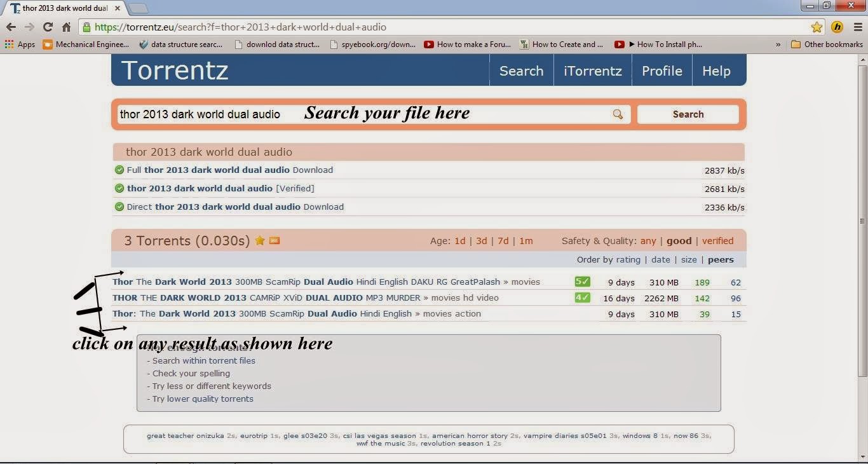This screenshot has height=464, width=868.
Task: Click the green check beside 'Full thor 2013'
Action: 119,170
